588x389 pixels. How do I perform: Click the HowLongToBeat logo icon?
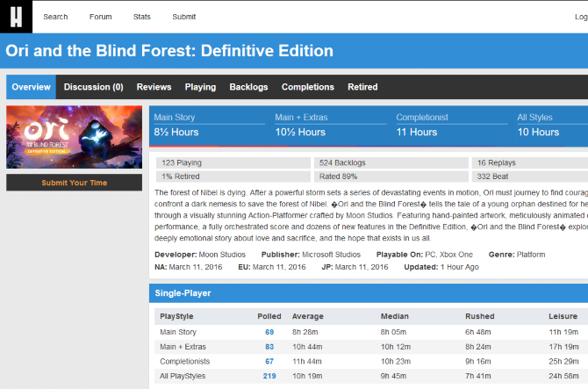16,17
